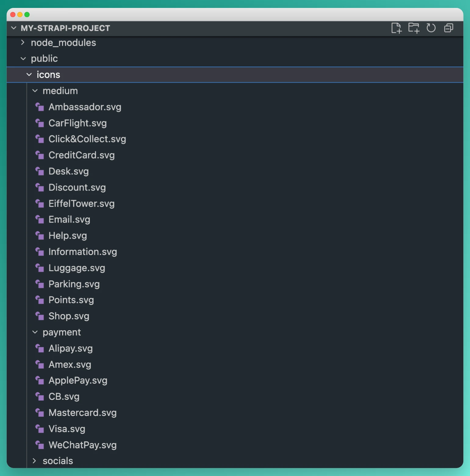Click the file icon beside Mastercard.svg
This screenshot has height=476, width=470.
coord(40,413)
